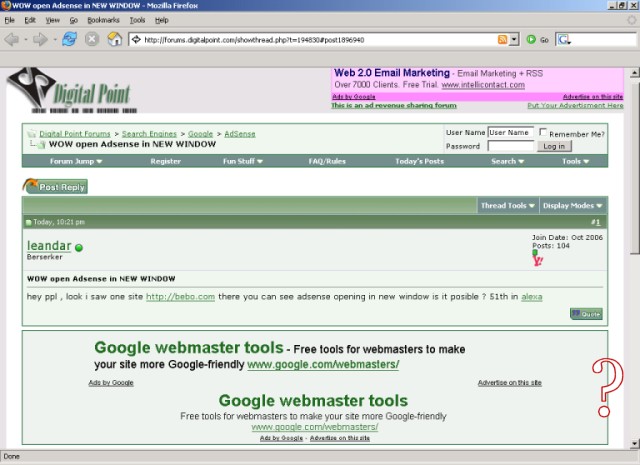Expand the address bar URL history dropdown
The width and height of the screenshot is (640, 465).
coord(514,40)
